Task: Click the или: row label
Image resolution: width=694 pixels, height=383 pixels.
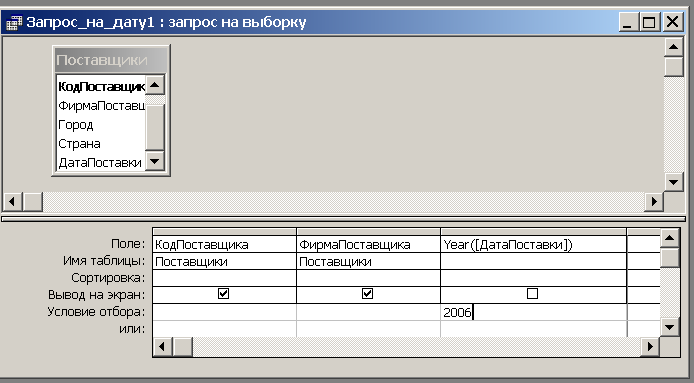Action: pyautogui.click(x=132, y=329)
